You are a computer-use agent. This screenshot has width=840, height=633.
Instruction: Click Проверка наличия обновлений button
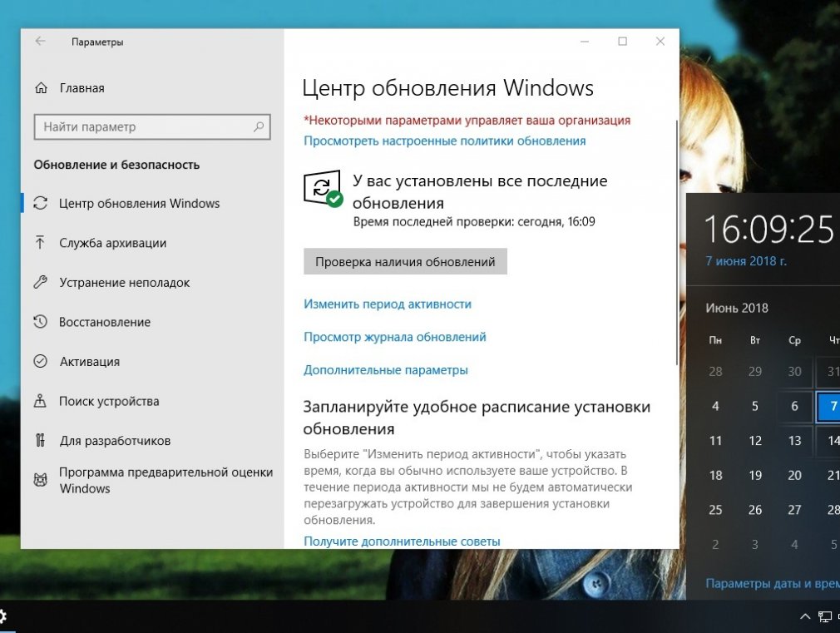pyautogui.click(x=405, y=261)
